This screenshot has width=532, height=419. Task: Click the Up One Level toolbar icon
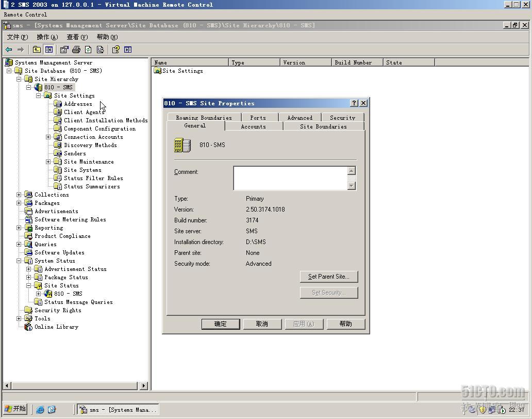coord(37,50)
